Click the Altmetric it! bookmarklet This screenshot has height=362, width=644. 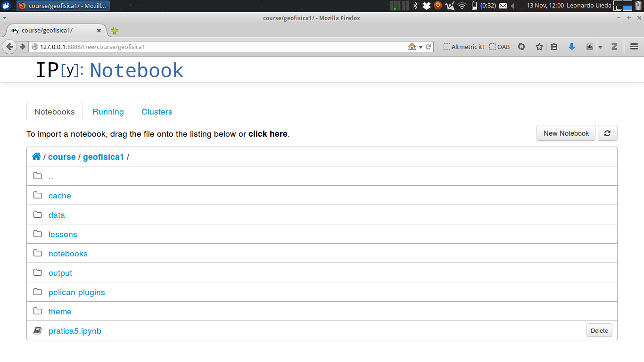pyautogui.click(x=464, y=47)
